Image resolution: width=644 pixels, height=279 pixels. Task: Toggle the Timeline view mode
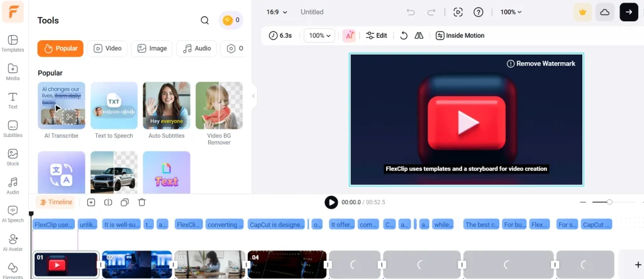[56, 202]
